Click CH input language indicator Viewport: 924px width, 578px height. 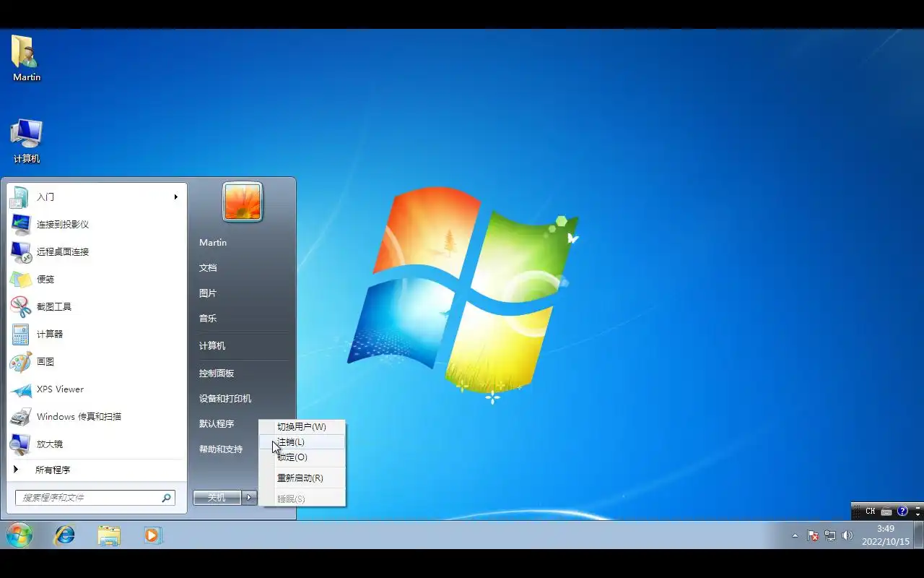[871, 512]
